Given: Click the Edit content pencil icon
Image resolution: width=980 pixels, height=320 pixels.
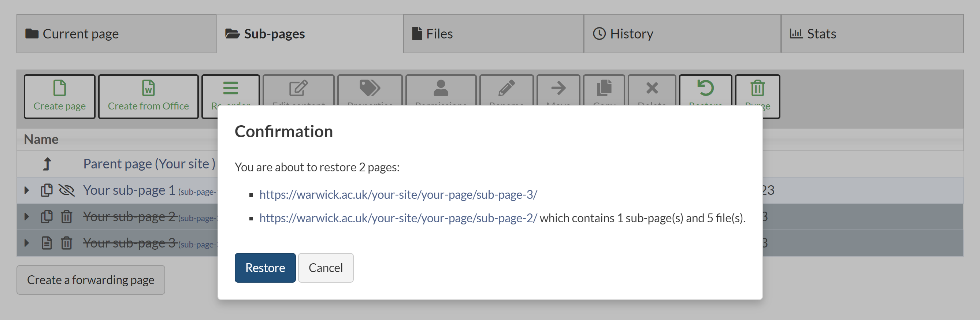Looking at the screenshot, I should (x=298, y=88).
